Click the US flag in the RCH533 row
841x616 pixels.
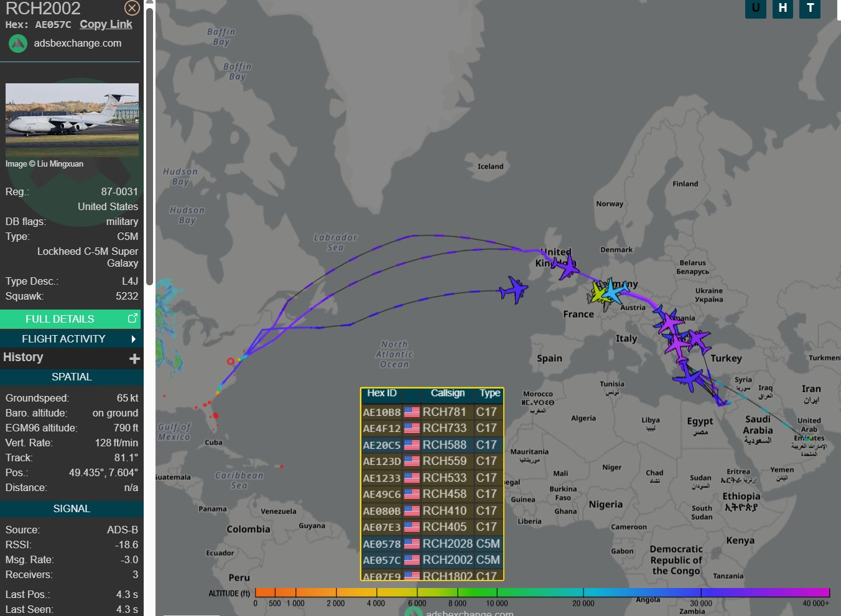412,478
